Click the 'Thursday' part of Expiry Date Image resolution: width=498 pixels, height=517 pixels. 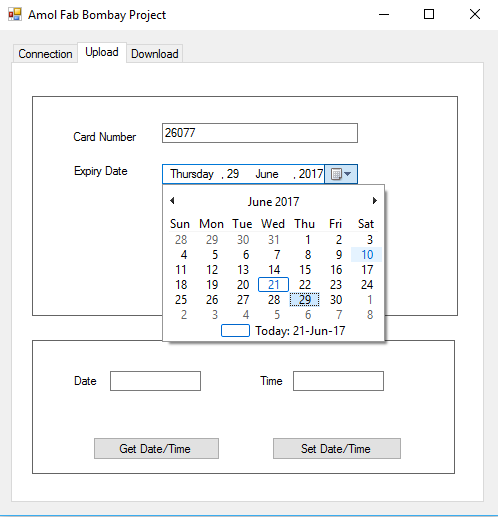pyautogui.click(x=192, y=174)
